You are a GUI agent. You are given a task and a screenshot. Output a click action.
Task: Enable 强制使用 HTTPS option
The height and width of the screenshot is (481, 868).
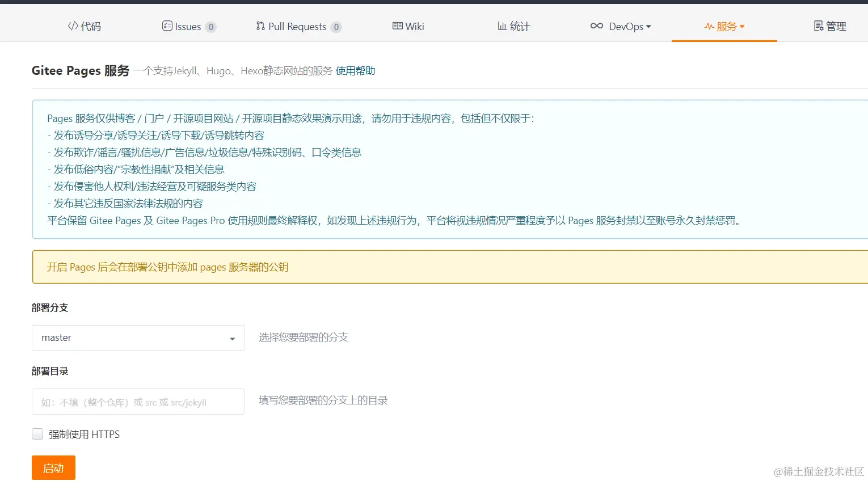point(37,433)
